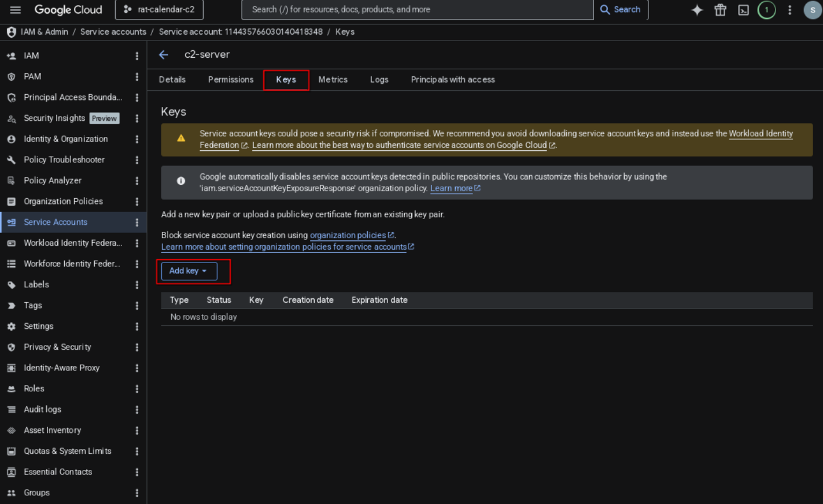This screenshot has width=823, height=504.
Task: Open the Principals with access tab
Action: pyautogui.click(x=453, y=80)
